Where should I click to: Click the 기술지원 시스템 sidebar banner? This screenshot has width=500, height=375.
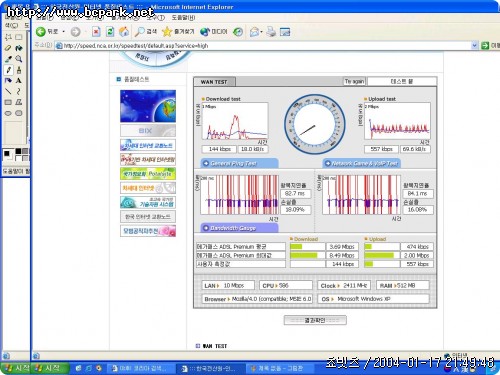148,202
